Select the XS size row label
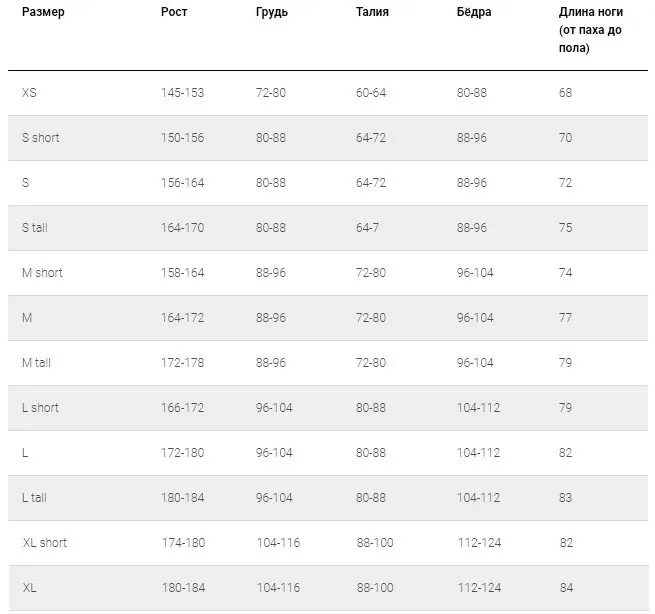This screenshot has width=655, height=614. tap(29, 93)
